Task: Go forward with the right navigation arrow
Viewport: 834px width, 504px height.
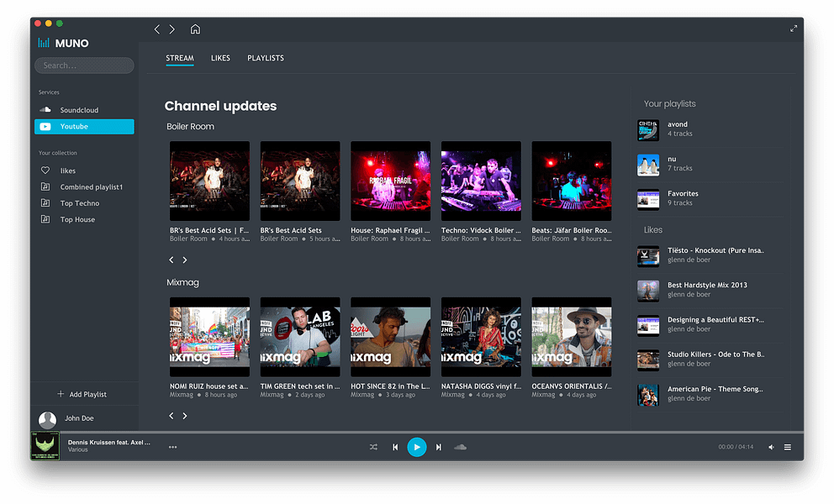Action: 172,29
